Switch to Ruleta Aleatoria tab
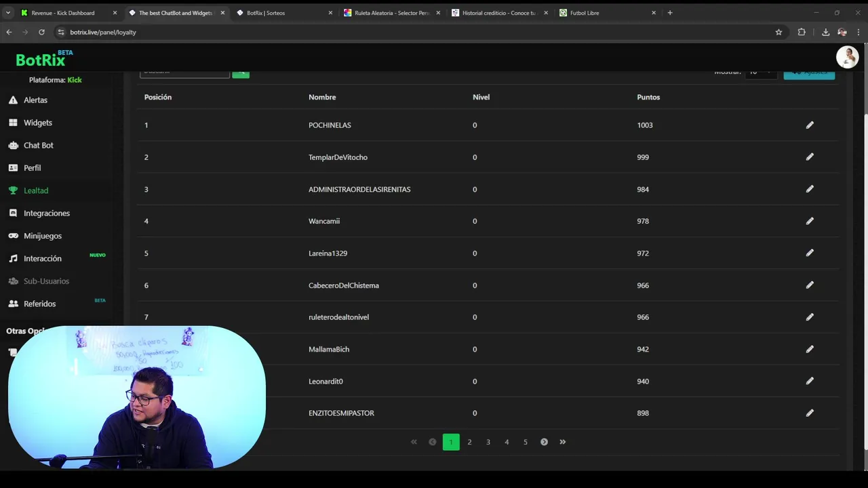This screenshot has height=488, width=868. click(391, 13)
